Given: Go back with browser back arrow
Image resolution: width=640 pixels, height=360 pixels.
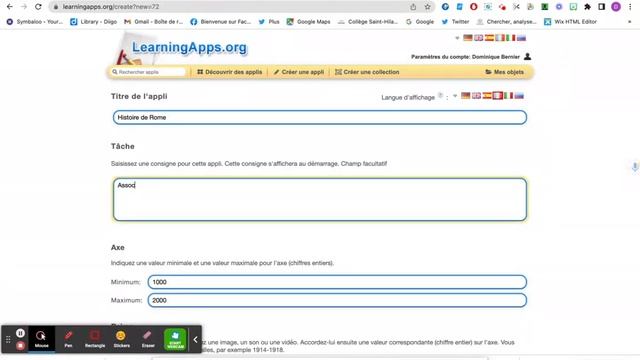Looking at the screenshot, I should tap(9, 7).
